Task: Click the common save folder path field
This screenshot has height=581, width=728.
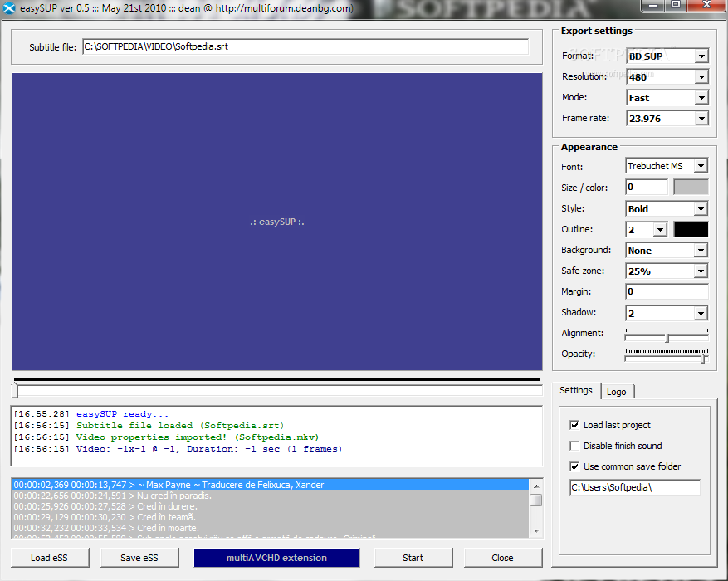Action: [x=635, y=487]
